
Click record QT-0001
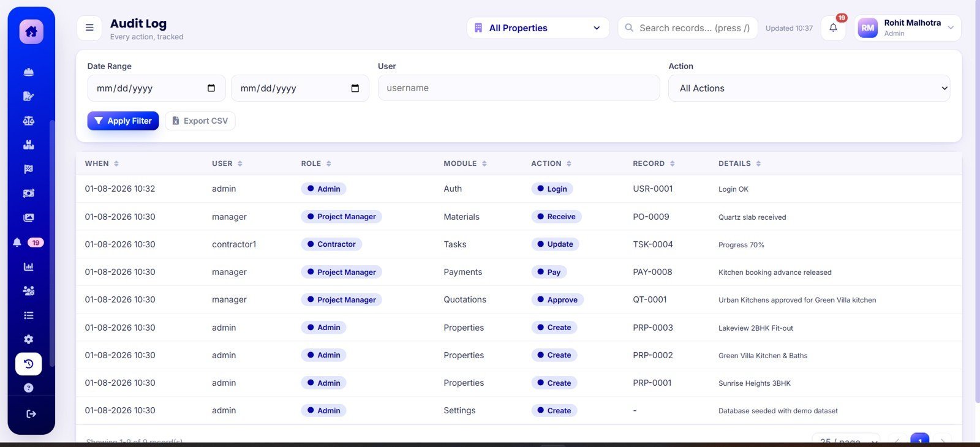[650, 299]
